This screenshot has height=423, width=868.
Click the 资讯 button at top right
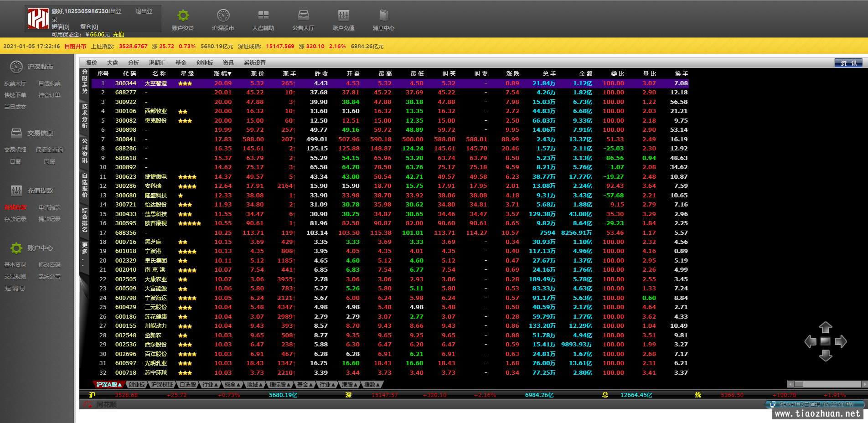pos(848,63)
